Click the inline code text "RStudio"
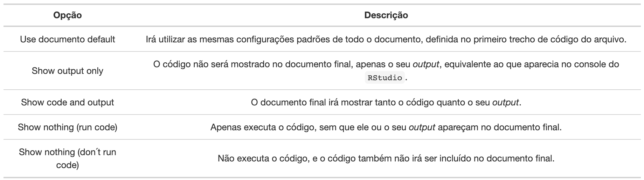This screenshot has width=644, height=180. (385, 78)
